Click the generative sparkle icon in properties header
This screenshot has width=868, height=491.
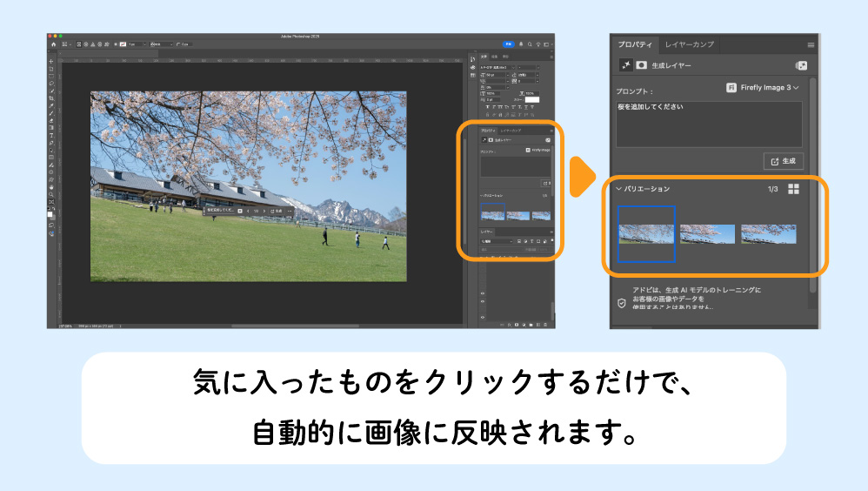625,65
